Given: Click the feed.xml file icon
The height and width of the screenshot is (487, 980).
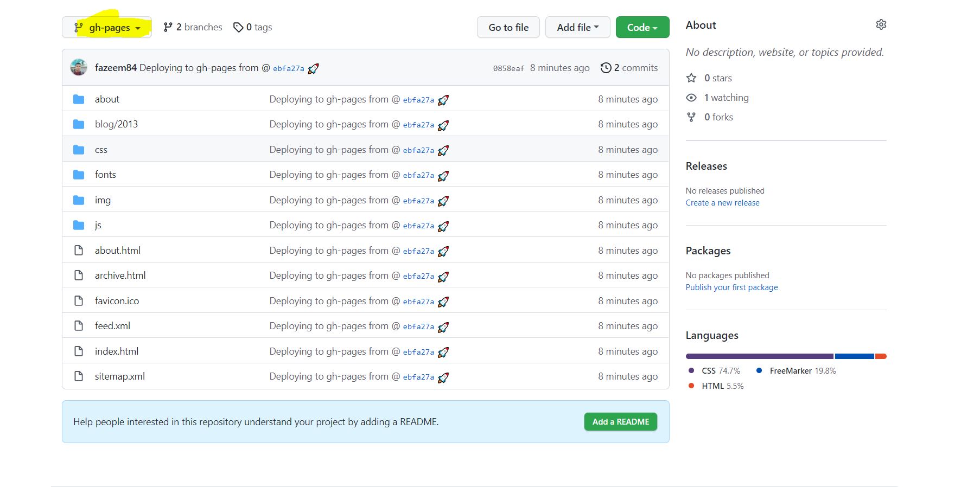Looking at the screenshot, I should tap(79, 326).
